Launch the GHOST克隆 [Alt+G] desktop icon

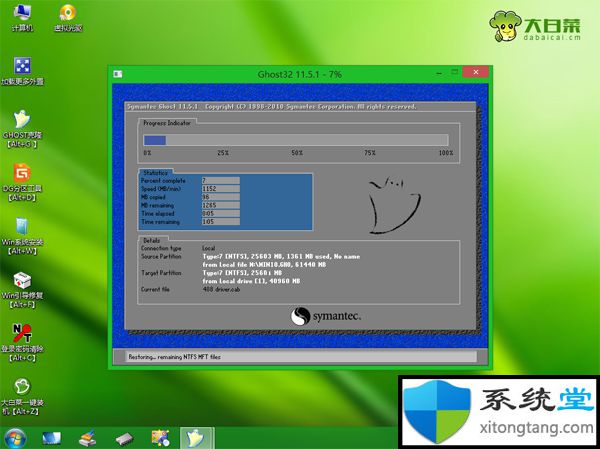pyautogui.click(x=22, y=129)
